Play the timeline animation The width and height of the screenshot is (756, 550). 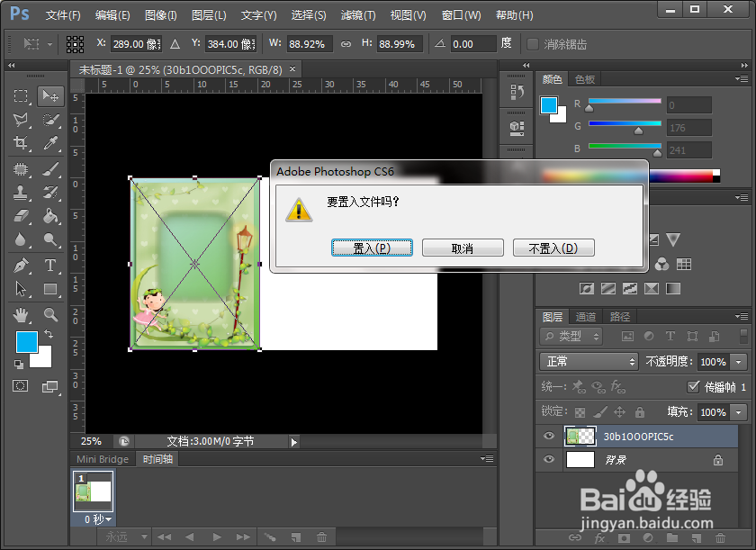[x=217, y=536]
